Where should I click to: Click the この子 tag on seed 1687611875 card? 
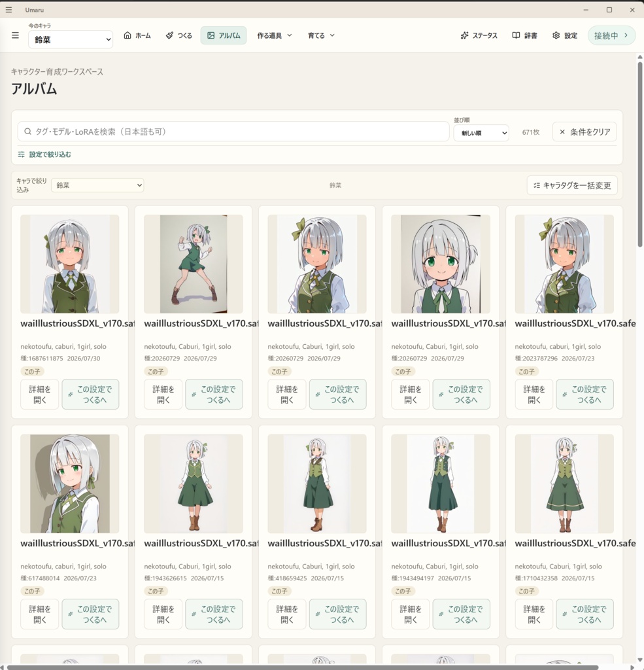33,372
